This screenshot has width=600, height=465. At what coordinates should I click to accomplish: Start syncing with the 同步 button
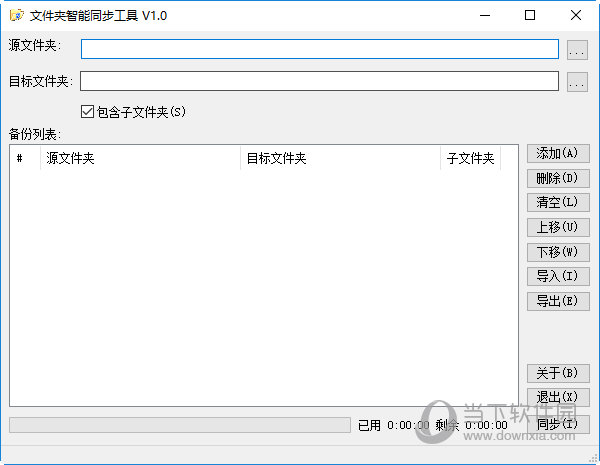tap(558, 424)
